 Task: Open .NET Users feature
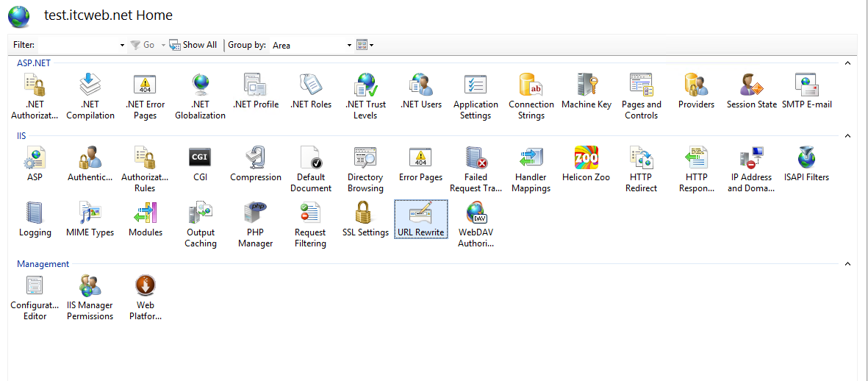pyautogui.click(x=420, y=91)
